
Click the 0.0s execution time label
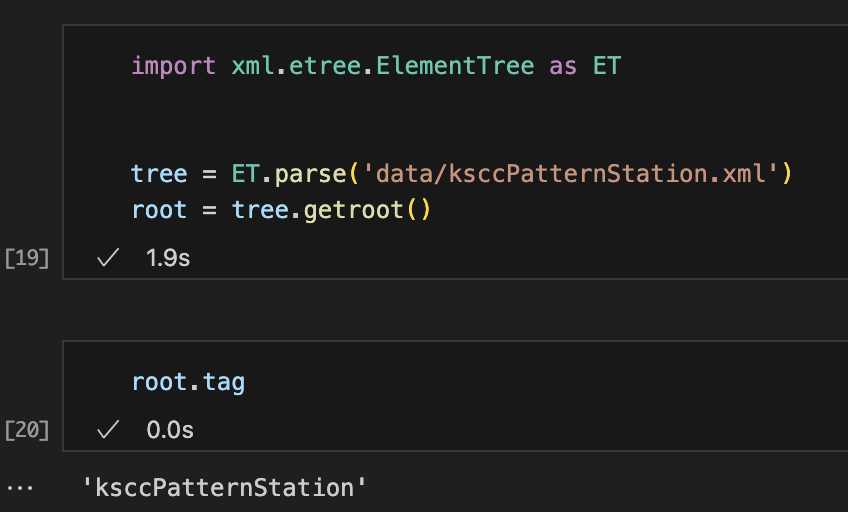click(x=170, y=430)
